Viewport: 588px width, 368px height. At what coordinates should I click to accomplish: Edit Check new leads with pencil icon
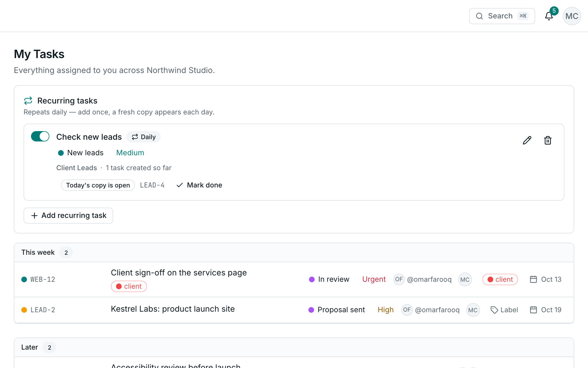(527, 140)
